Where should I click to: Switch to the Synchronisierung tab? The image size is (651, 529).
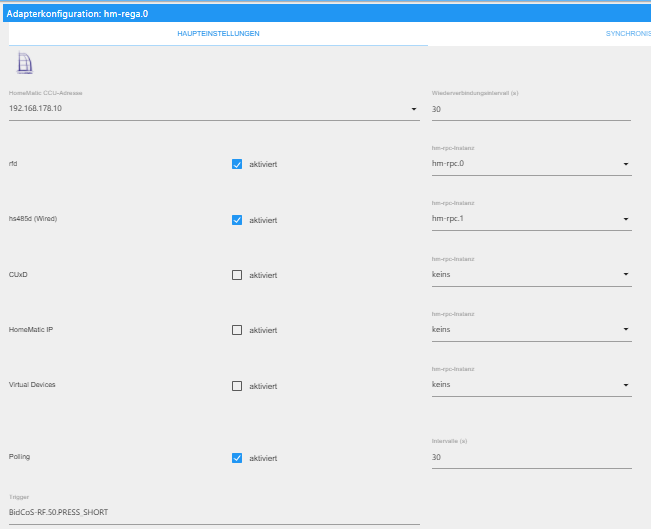[x=628, y=34]
